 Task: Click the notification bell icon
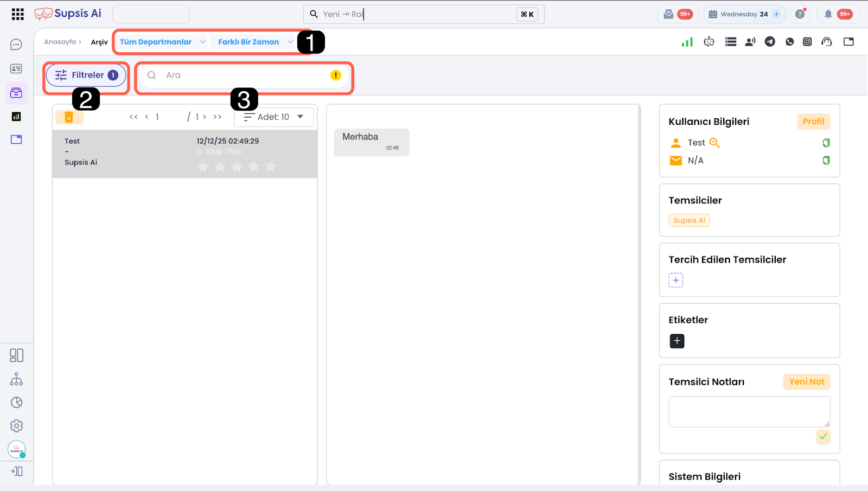click(x=828, y=14)
